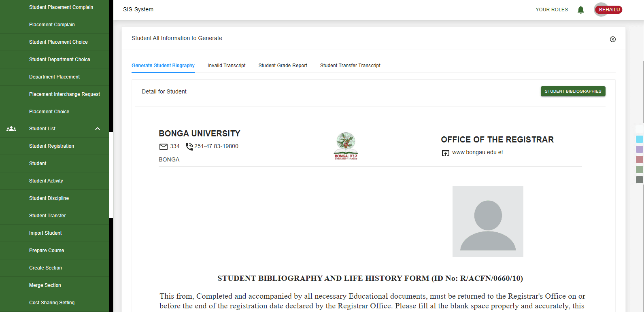This screenshot has width=644, height=312.
Task: Open Student Placement Choice
Action: [x=54, y=42]
